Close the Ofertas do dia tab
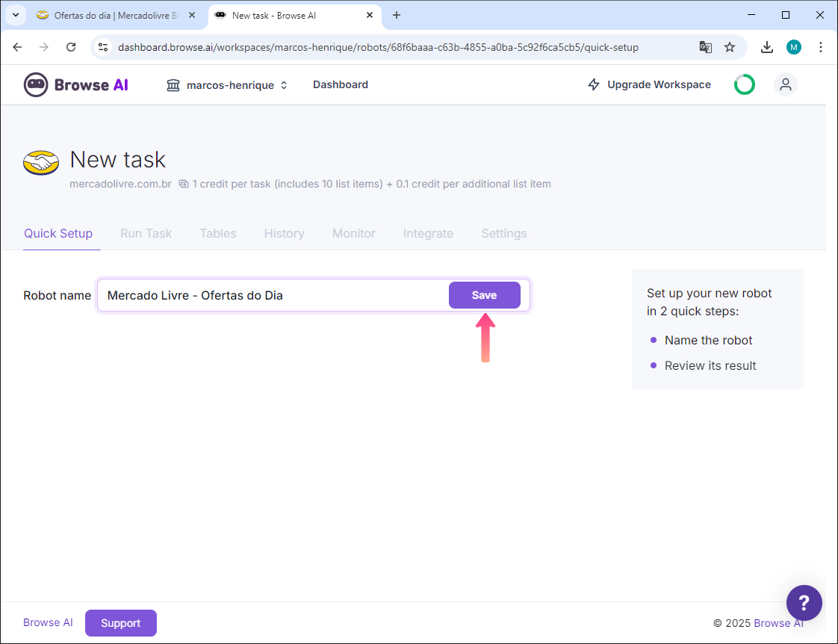Image resolution: width=838 pixels, height=644 pixels. pos(192,15)
